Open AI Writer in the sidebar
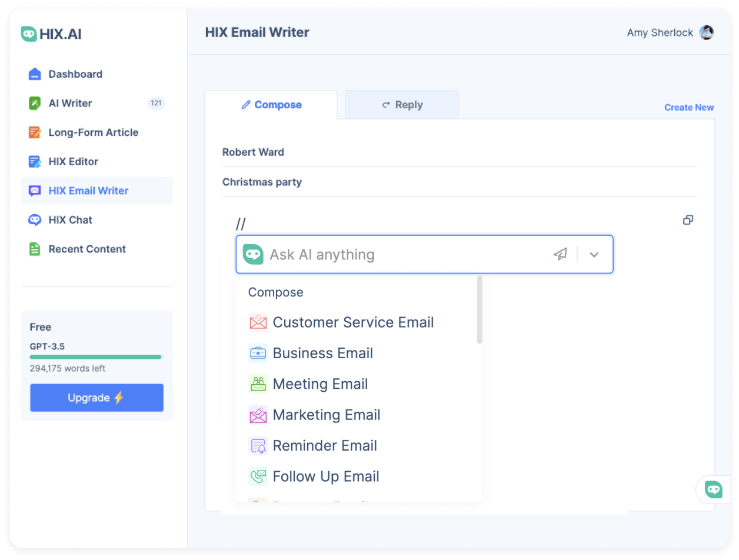Screen dimensions: 739x560 (x=97, y=104)
